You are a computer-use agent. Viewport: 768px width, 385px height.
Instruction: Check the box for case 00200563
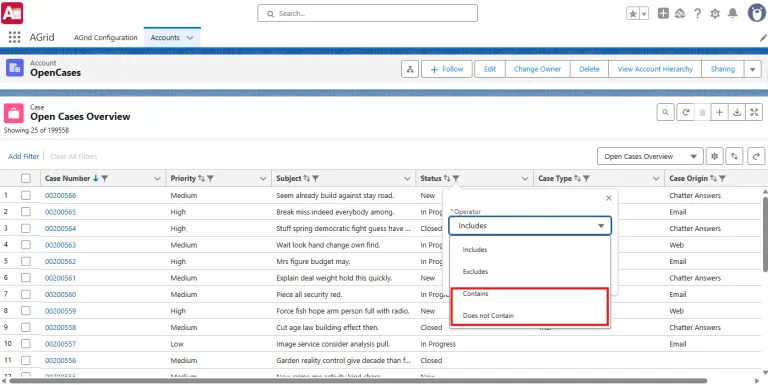pos(26,245)
